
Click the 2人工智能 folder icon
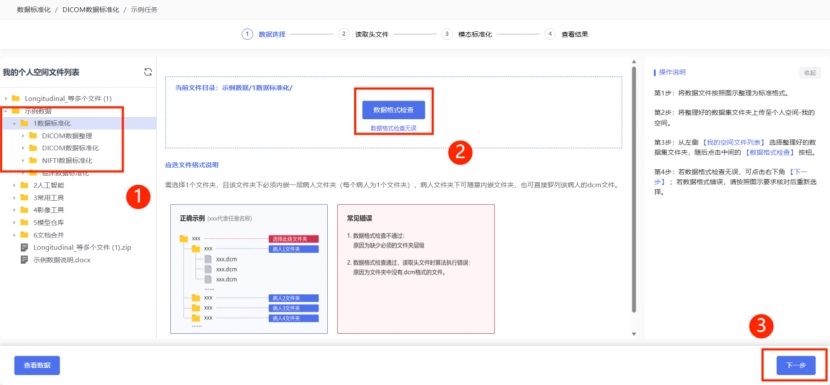24,185
